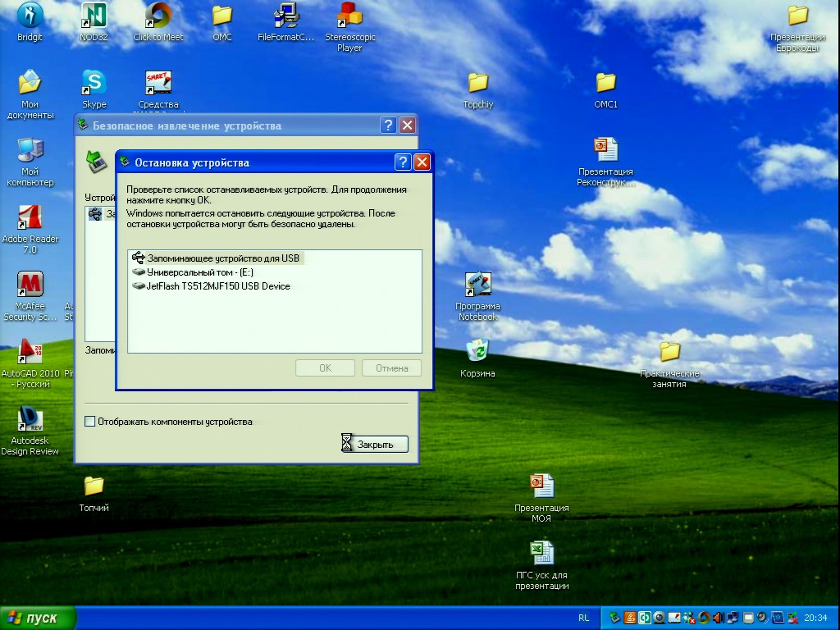Toggle Отображать компоненты устройства checkbox
The image size is (840, 630).
pyautogui.click(x=90, y=422)
